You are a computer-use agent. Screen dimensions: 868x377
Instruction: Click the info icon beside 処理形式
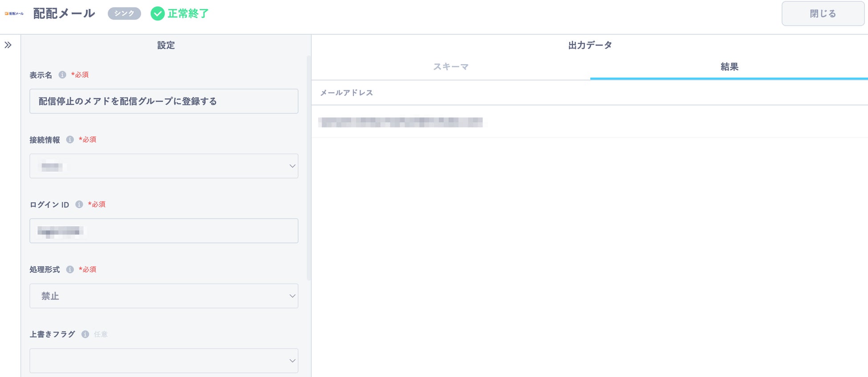pyautogui.click(x=70, y=269)
